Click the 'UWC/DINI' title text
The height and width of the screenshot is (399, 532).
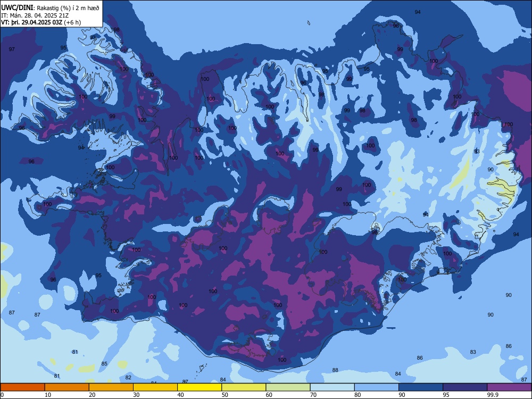click(x=17, y=7)
